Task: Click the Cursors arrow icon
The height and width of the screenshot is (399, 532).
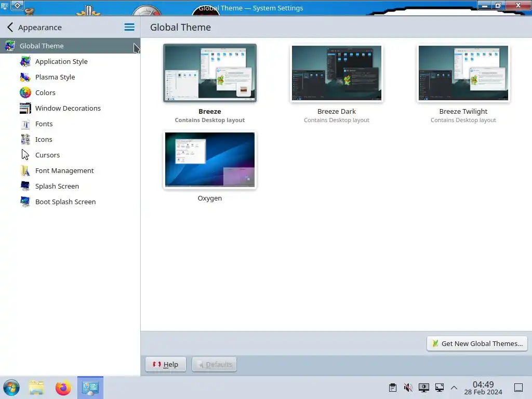Action: coord(25,155)
